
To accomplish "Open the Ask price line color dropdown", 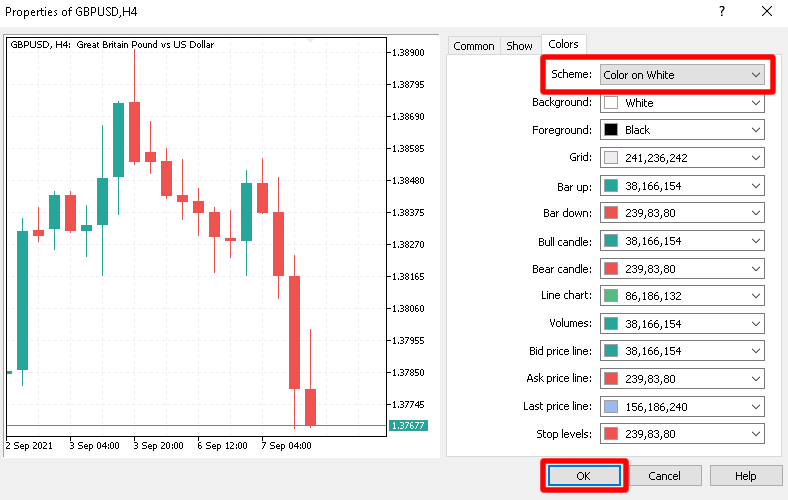I will coord(682,378).
